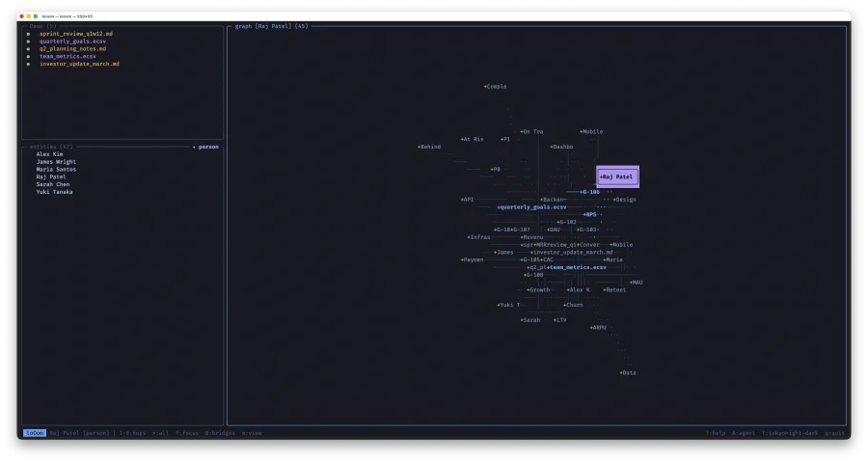
Task: Select the NPS graph node
Action: coord(590,214)
